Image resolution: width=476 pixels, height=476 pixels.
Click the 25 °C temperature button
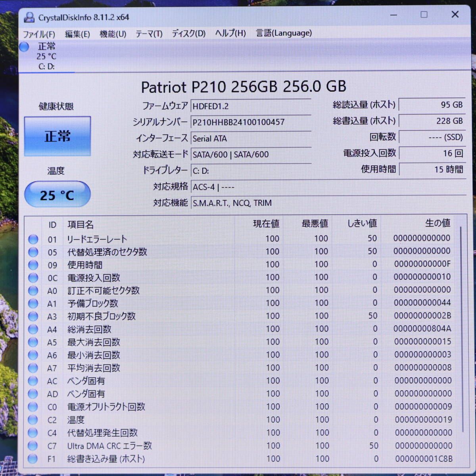pyautogui.click(x=58, y=194)
